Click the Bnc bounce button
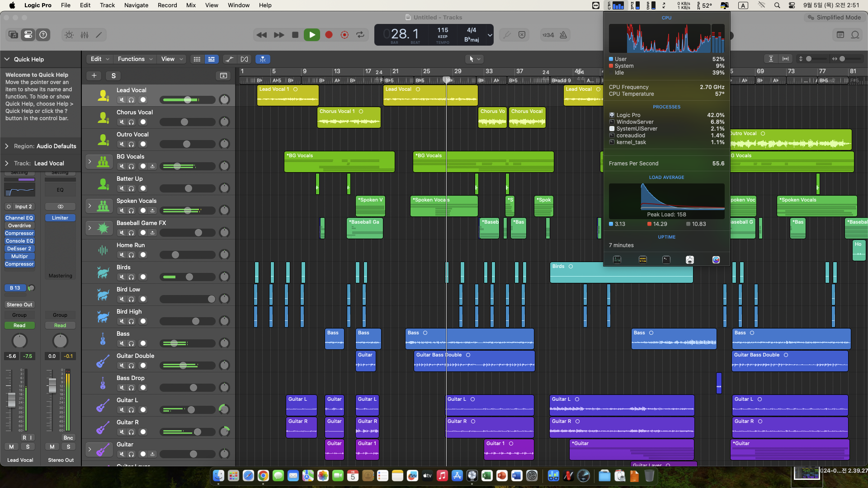This screenshot has width=868, height=488. point(68,437)
